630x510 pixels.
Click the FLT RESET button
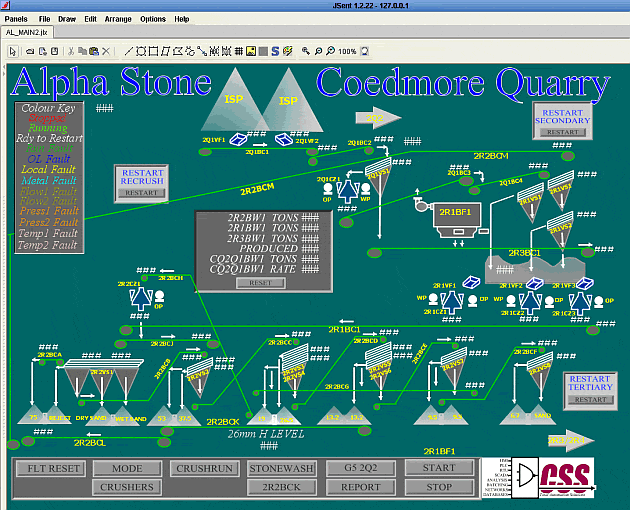(x=51, y=469)
